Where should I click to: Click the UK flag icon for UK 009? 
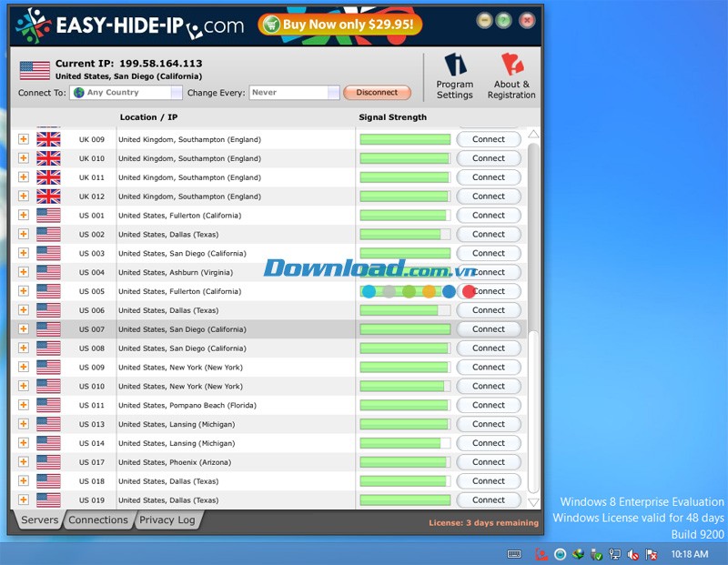point(47,139)
